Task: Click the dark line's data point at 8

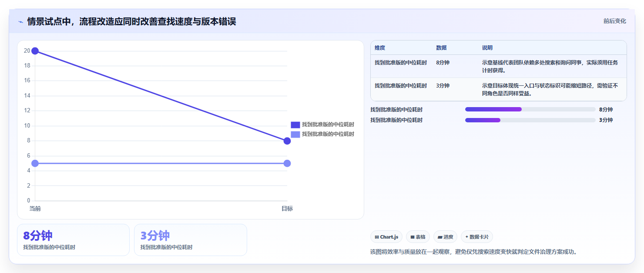Action: [287, 141]
